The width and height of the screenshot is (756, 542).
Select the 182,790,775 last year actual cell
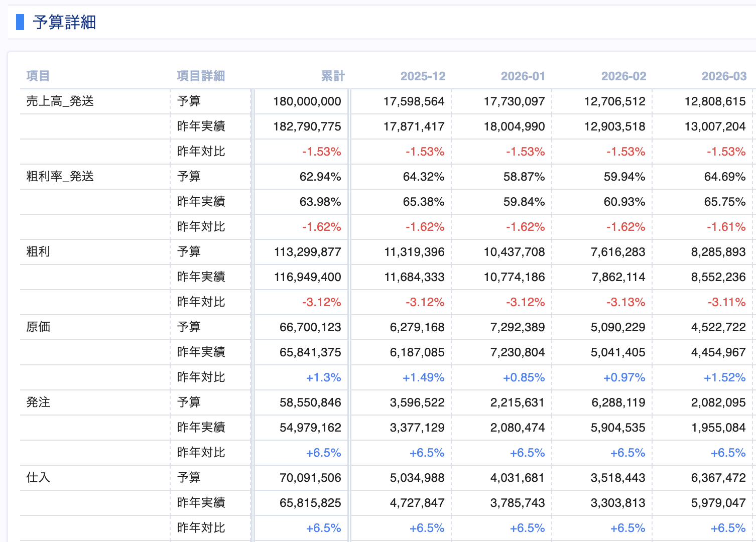(307, 126)
